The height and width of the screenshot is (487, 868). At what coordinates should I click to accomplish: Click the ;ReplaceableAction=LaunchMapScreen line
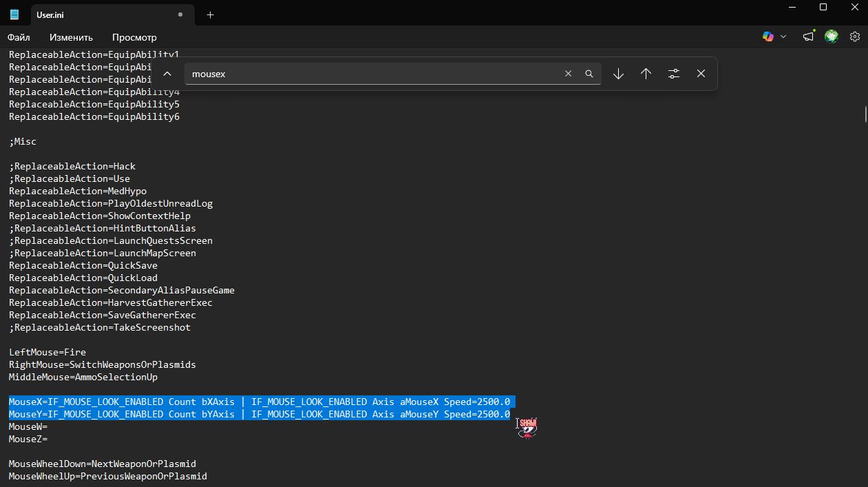click(103, 253)
